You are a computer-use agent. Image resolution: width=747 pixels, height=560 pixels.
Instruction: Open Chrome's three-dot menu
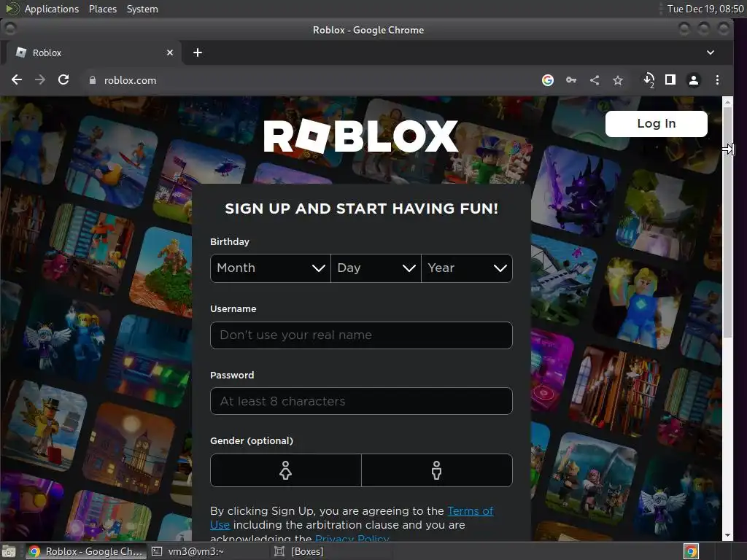(x=717, y=80)
